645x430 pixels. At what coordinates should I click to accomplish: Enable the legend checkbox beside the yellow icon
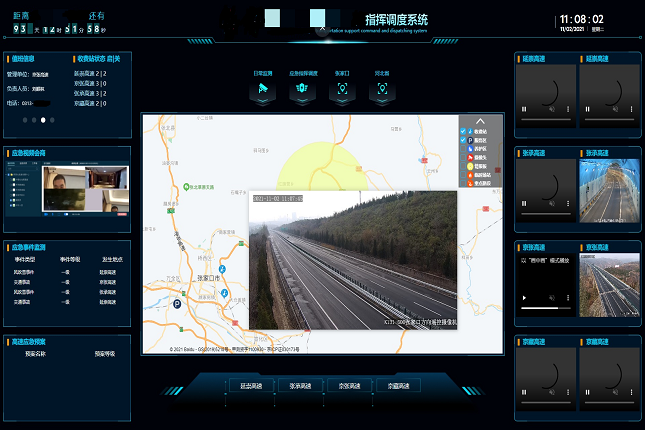click(x=463, y=166)
